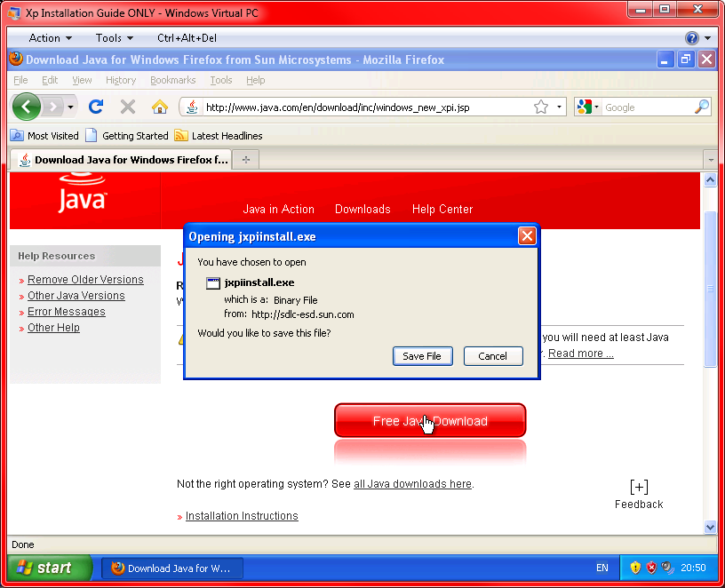Open the Windows XP start menu
This screenshot has height=588, width=725.
click(50, 568)
